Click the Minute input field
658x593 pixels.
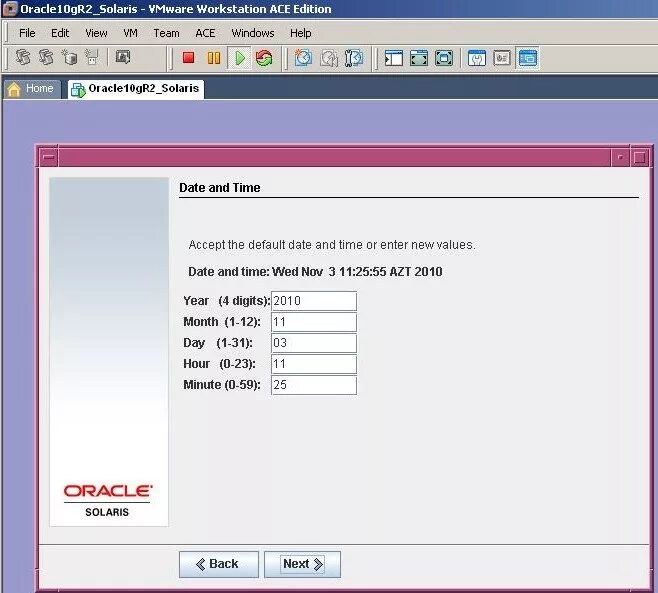pos(314,385)
